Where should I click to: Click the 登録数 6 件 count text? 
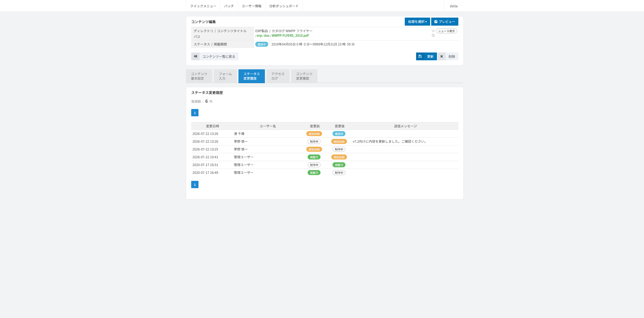[x=202, y=101]
